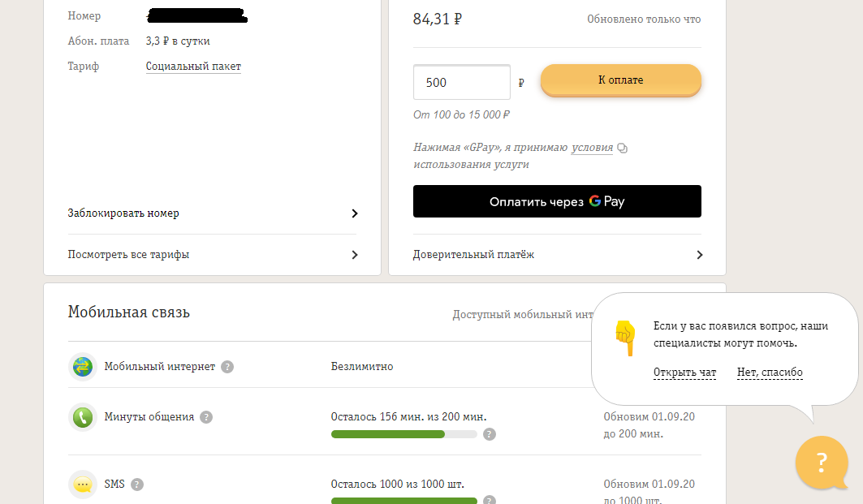
Task: Click Открыть чат in help popup
Action: click(684, 373)
